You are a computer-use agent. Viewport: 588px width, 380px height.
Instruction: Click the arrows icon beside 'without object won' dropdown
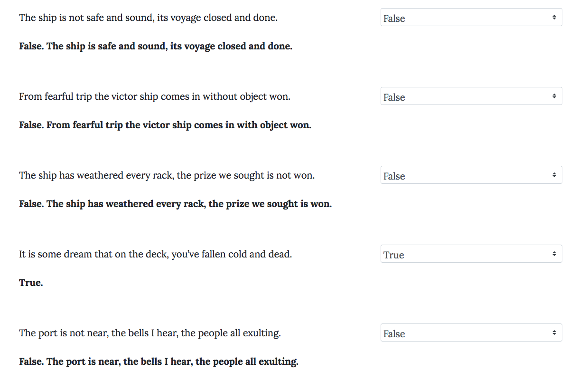554,96
